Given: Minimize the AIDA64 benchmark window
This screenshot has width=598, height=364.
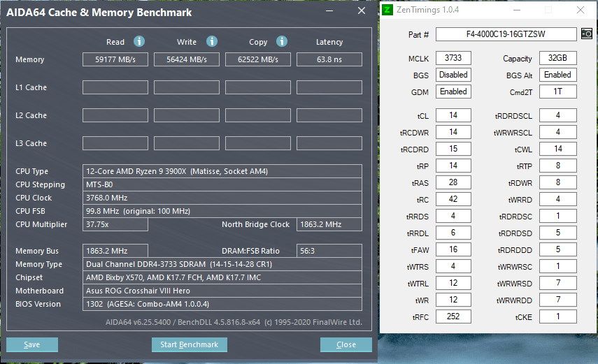Looking at the screenshot, I should coord(329,11).
